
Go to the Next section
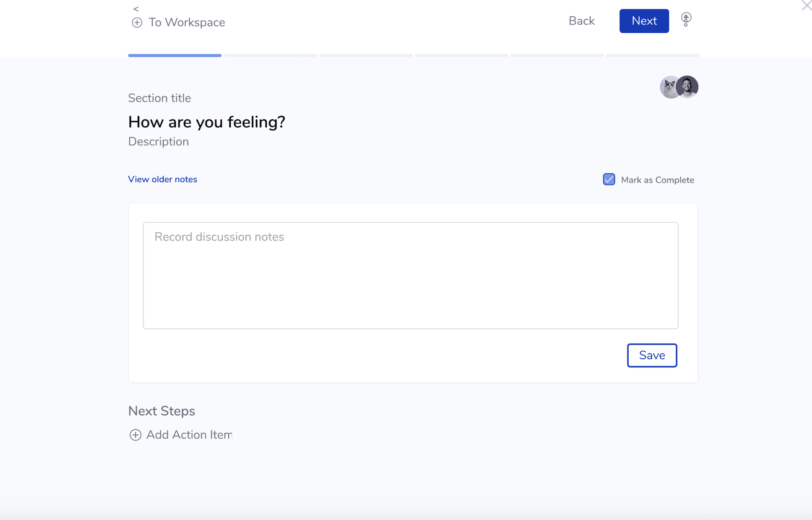coord(644,21)
